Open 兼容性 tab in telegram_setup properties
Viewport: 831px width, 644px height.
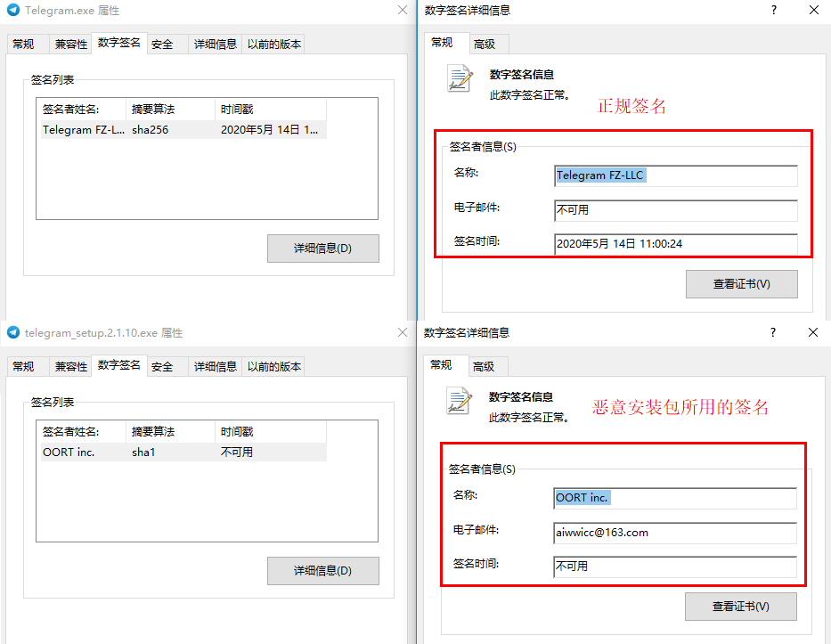click(x=70, y=366)
